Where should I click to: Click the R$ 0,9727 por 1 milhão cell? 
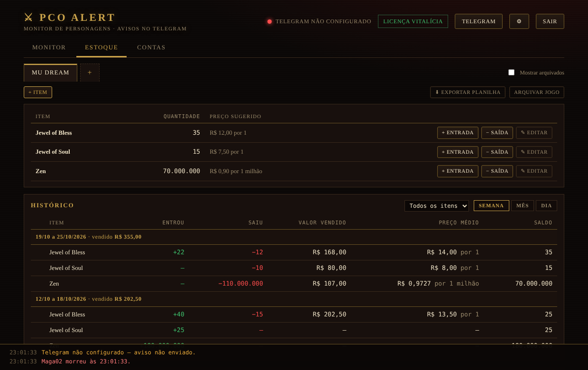[438, 284]
